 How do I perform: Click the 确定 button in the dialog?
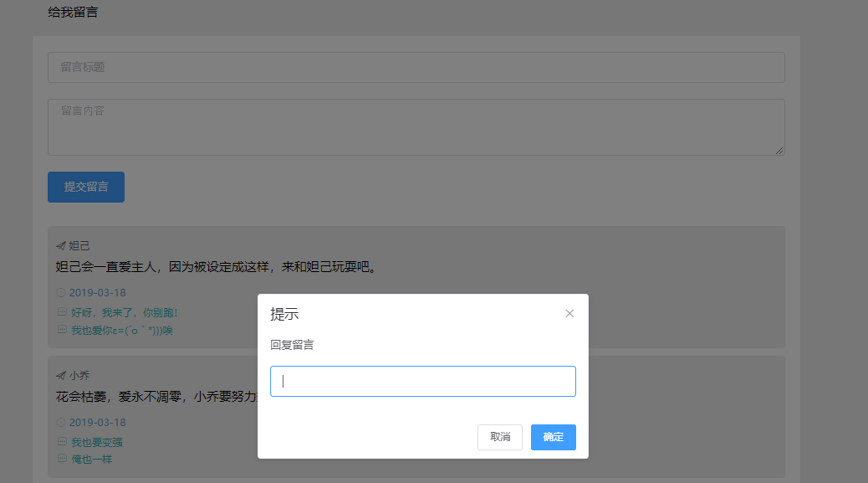[x=553, y=437]
